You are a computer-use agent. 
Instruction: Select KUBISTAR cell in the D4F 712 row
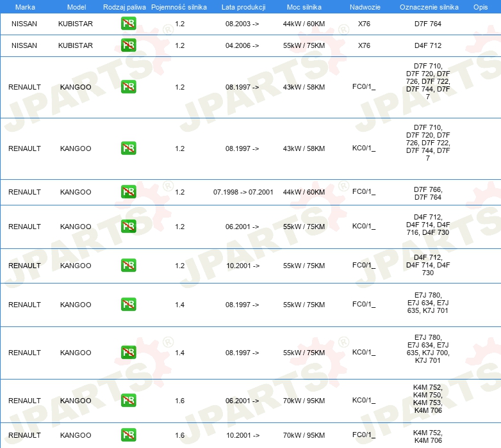pos(76,45)
